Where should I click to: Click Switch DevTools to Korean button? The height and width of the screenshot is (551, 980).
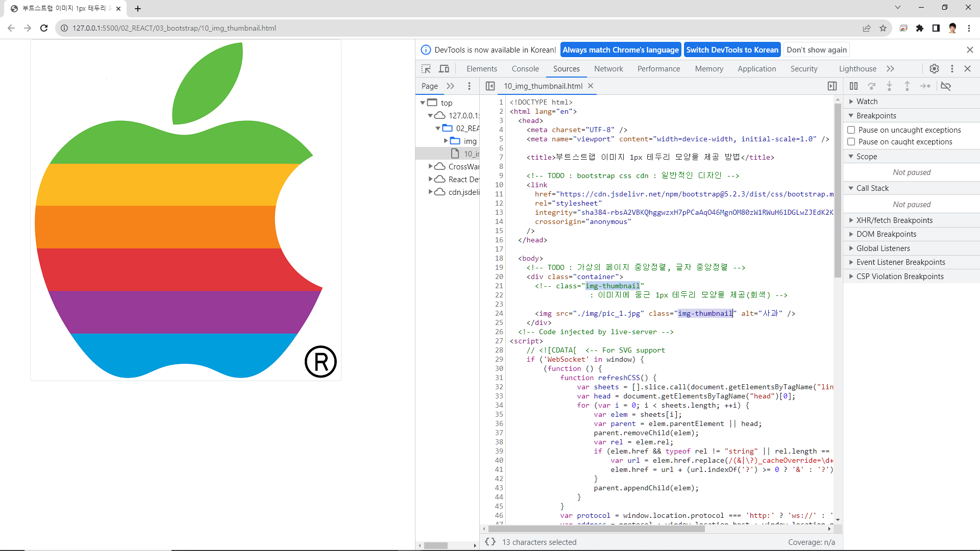[x=732, y=50]
